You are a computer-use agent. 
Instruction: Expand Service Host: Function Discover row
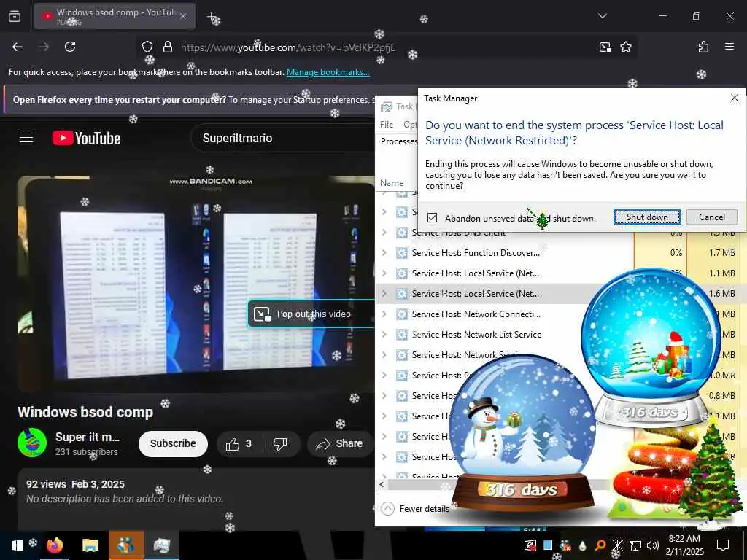[384, 253]
